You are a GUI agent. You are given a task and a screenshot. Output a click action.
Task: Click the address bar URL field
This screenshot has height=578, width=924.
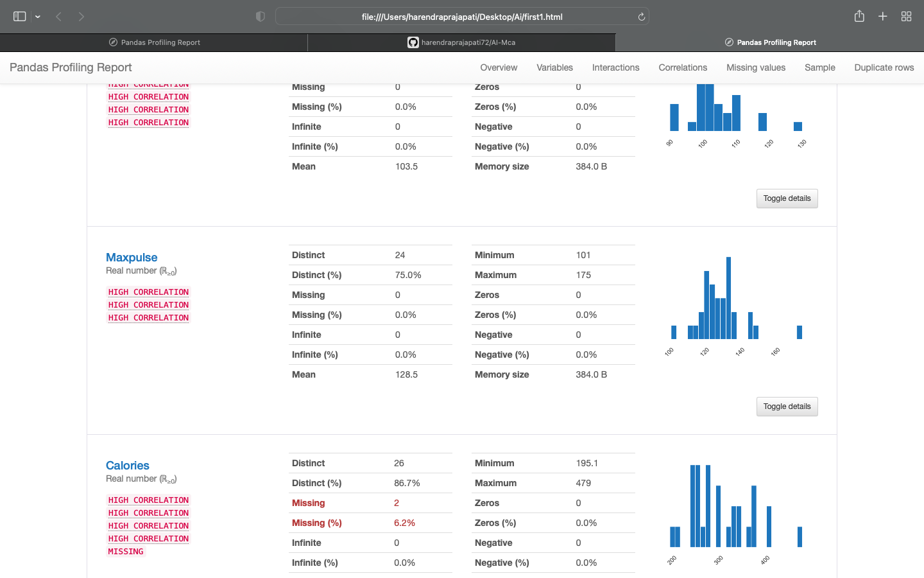pyautogui.click(x=461, y=16)
